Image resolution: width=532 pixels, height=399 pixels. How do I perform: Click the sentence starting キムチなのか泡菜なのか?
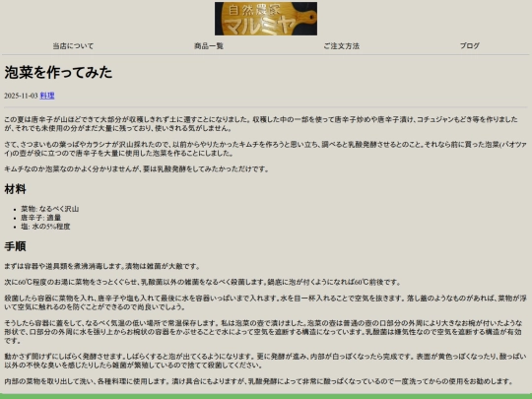click(x=136, y=169)
